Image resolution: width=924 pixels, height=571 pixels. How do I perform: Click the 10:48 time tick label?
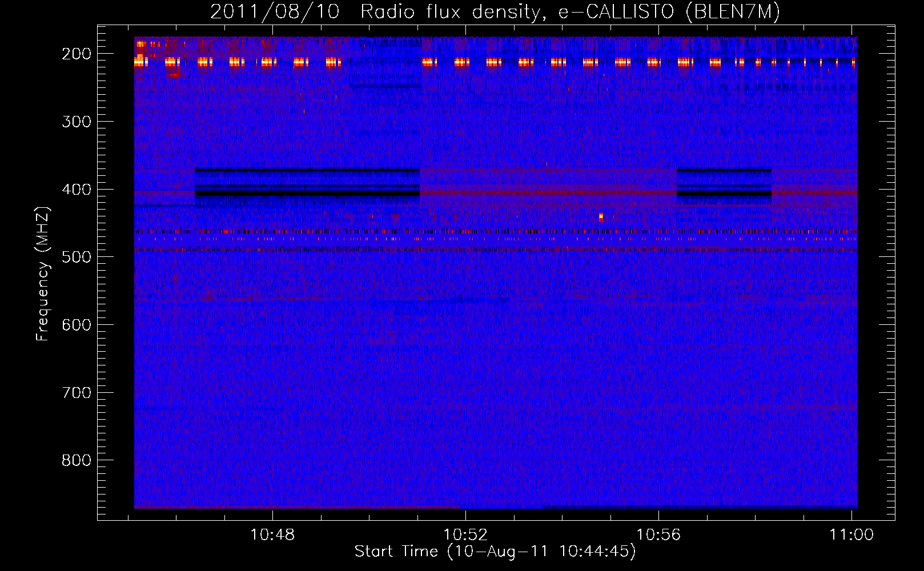[x=272, y=535]
